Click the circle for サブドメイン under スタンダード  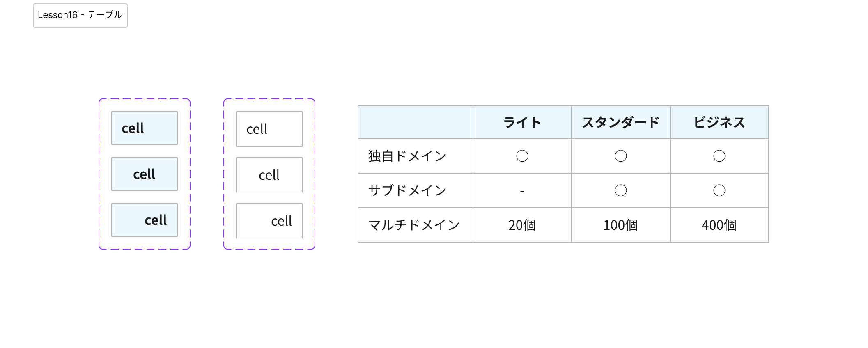tap(620, 190)
